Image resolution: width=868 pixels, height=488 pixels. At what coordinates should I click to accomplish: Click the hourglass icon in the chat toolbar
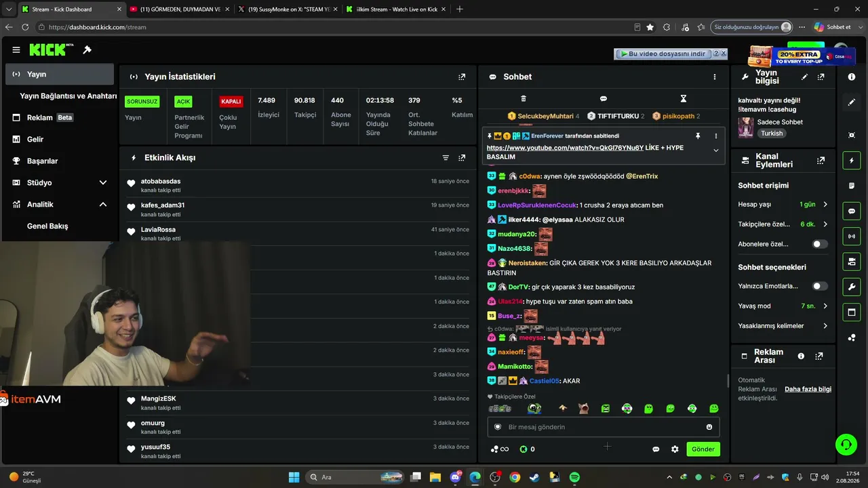[x=683, y=99]
